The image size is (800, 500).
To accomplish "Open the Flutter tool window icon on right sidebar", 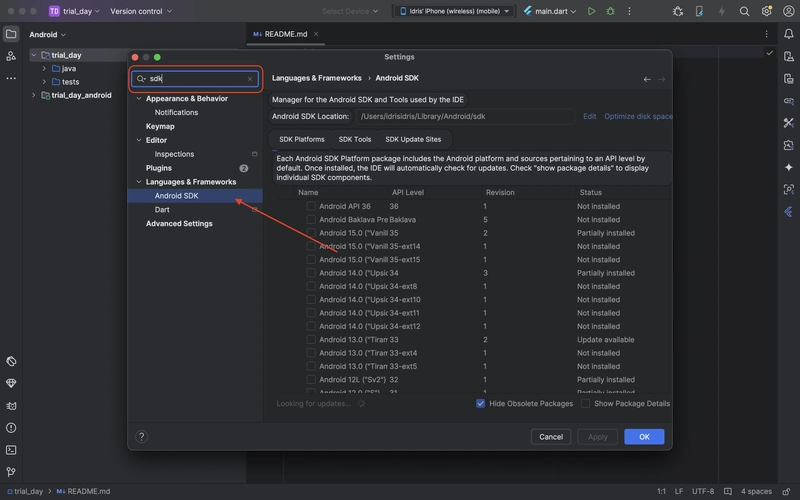I will tap(788, 212).
